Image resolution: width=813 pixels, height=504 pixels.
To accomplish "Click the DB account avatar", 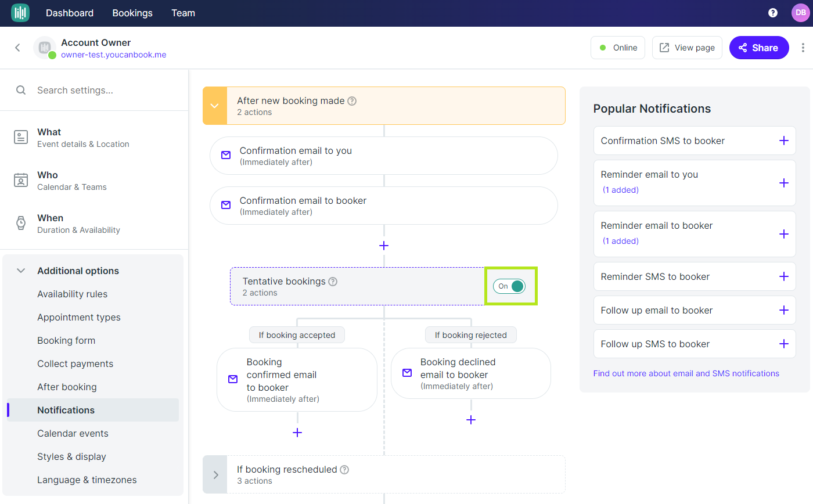I will coord(800,12).
